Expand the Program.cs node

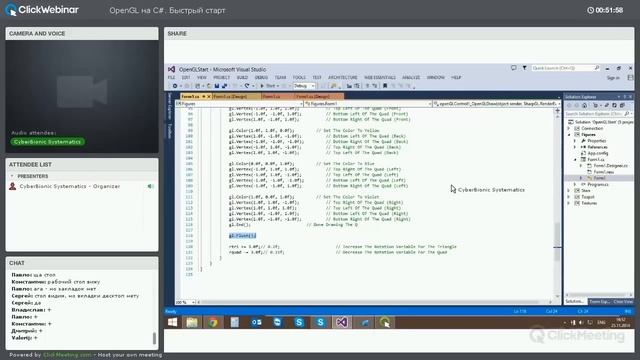pyautogui.click(x=575, y=184)
